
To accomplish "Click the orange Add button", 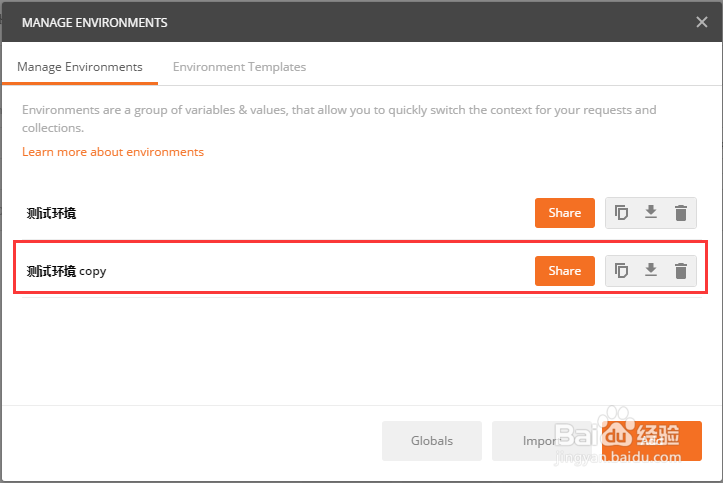I will coord(652,441).
